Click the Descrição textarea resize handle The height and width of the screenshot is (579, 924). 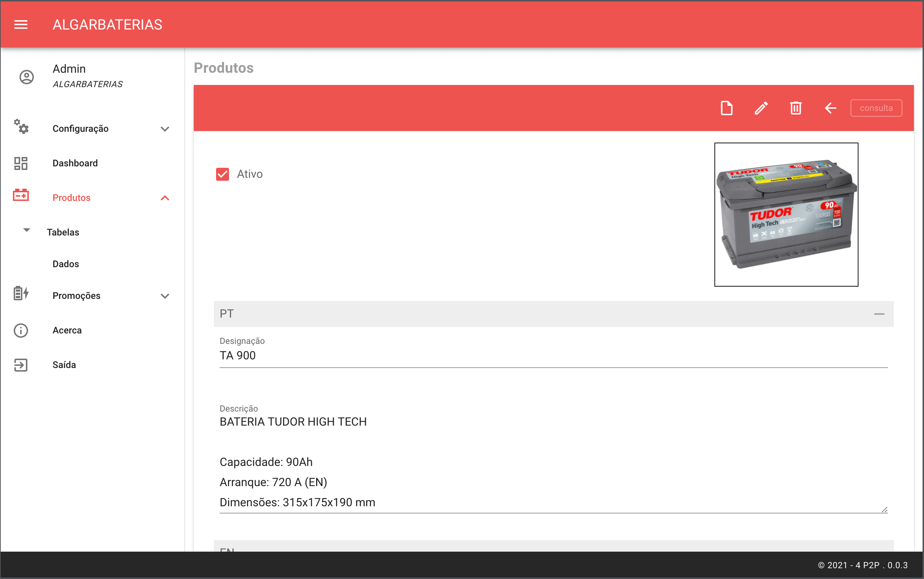[884, 510]
